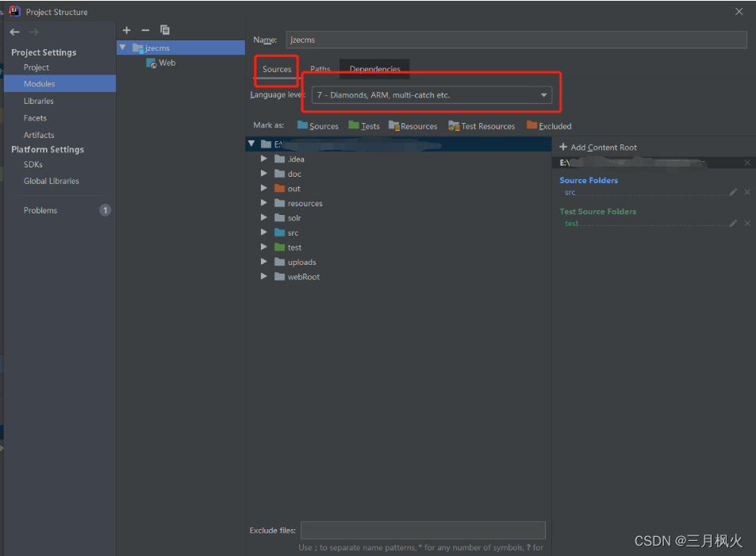Edit the src source folder properties
756x556 pixels.
733,192
